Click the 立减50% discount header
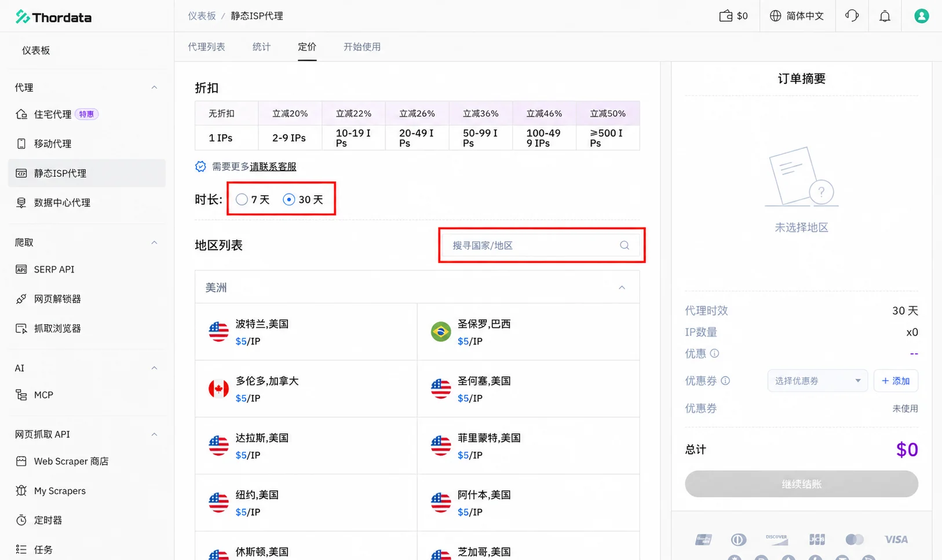 click(x=608, y=114)
